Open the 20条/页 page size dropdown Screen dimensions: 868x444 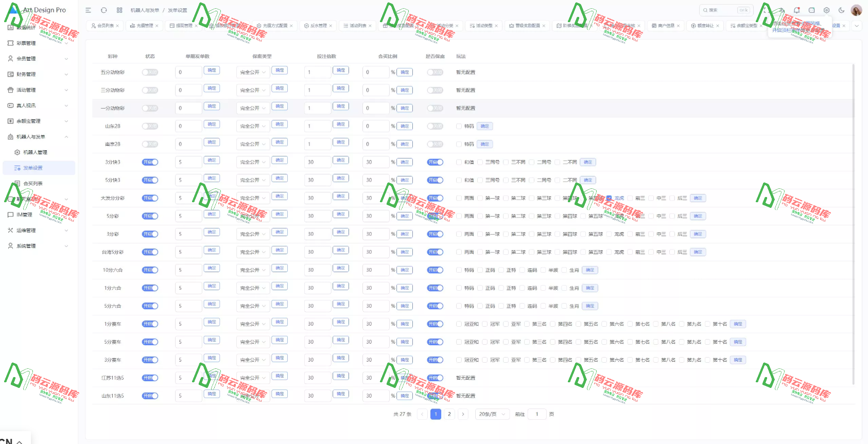click(x=492, y=414)
